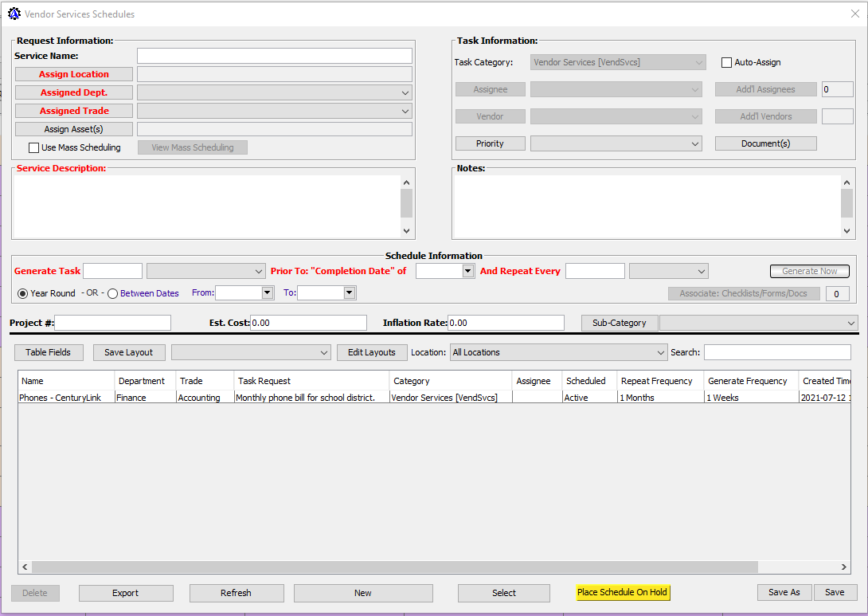Open Table Fields settings
Screen dimensions: 868x616
(48, 352)
